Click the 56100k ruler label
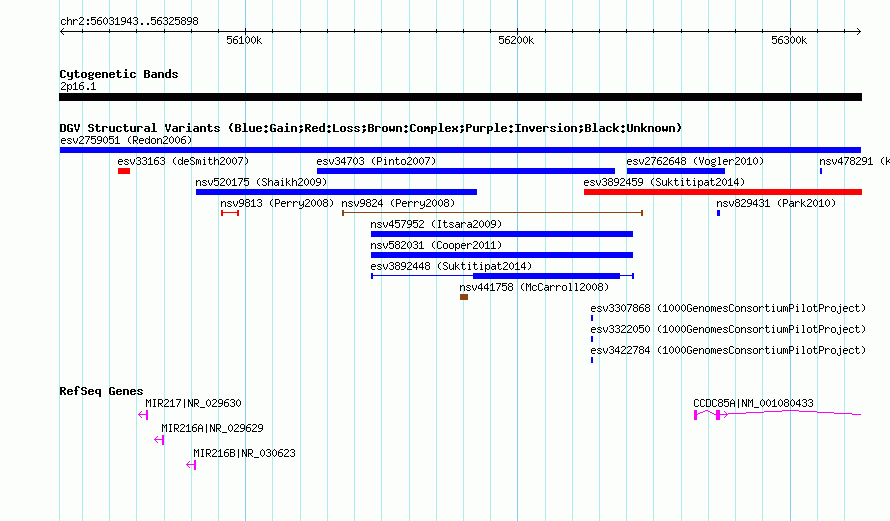The width and height of the screenshot is (890, 521). pos(244,40)
